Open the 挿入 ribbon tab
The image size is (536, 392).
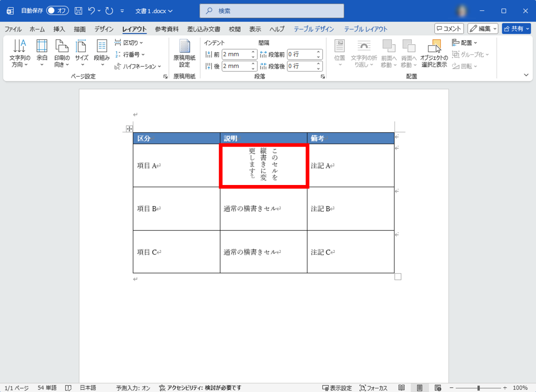coord(59,29)
